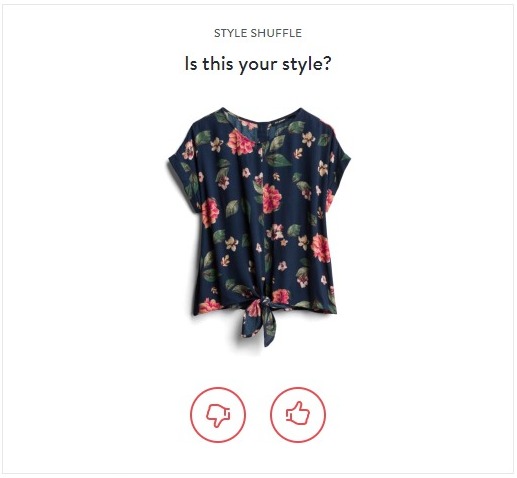Image resolution: width=517 pixels, height=478 pixels.
Task: Click the pink flower near the neckline
Action: 237,142
